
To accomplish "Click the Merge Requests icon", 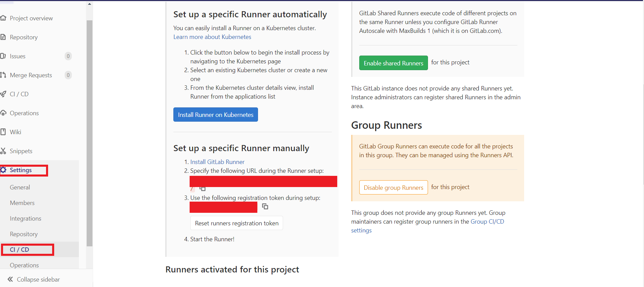I will pos(3,75).
